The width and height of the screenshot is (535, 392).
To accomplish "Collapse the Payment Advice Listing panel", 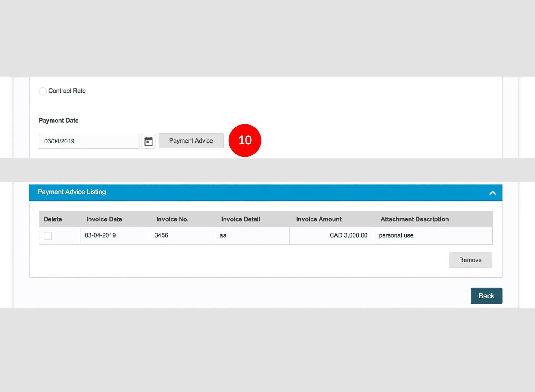I will coord(492,193).
